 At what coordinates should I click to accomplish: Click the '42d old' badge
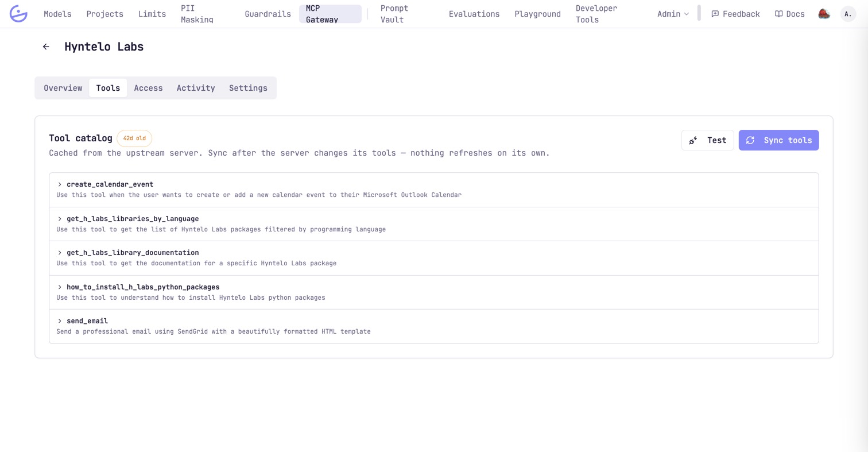[x=134, y=138]
